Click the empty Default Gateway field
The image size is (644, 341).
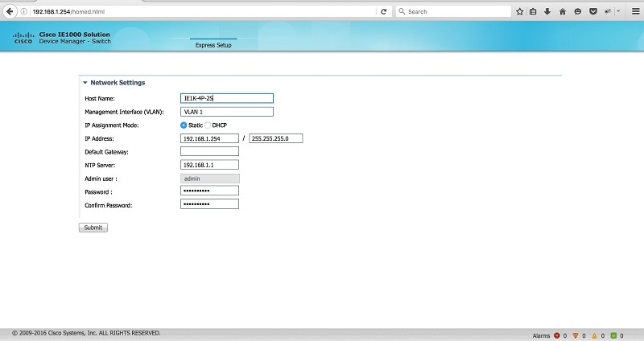209,151
